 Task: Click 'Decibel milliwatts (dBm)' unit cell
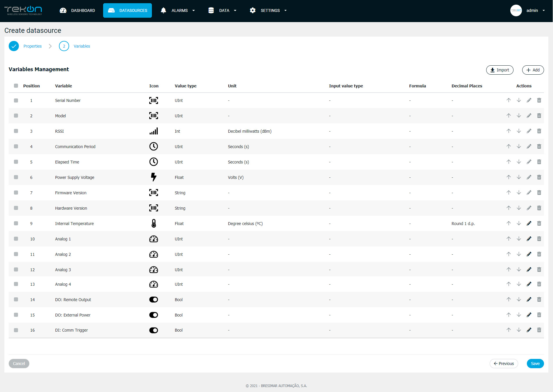(250, 131)
